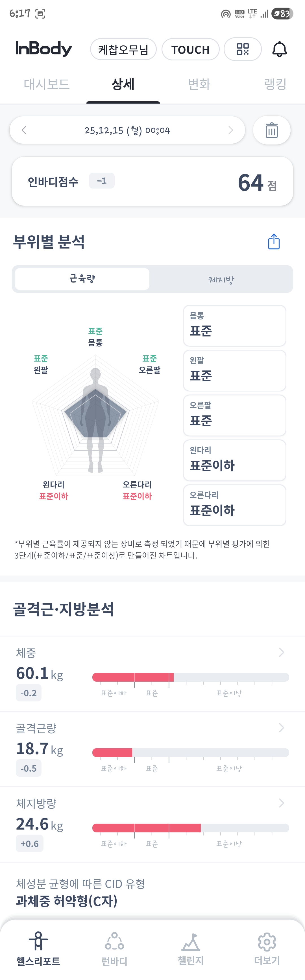Open the 챌린지 tab icon
This screenshot has width=305, height=980.
191,941
